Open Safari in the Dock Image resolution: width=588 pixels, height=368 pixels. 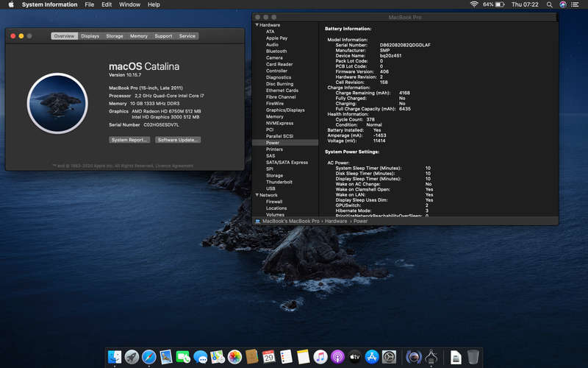point(149,357)
